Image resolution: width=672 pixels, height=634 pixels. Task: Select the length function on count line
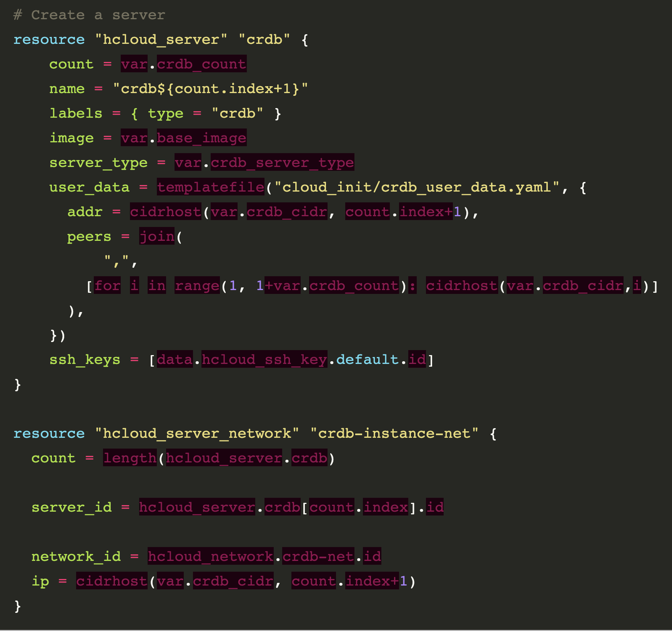pos(129,458)
